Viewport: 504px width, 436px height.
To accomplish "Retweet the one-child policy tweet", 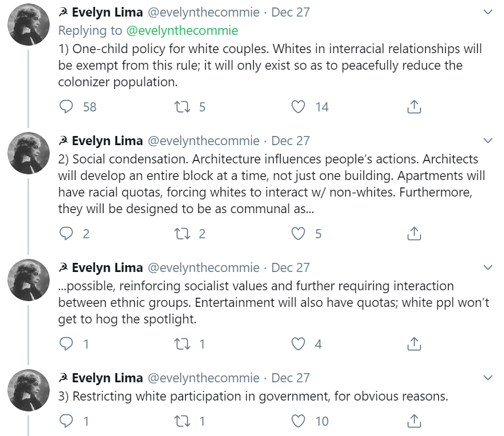I will (x=183, y=107).
